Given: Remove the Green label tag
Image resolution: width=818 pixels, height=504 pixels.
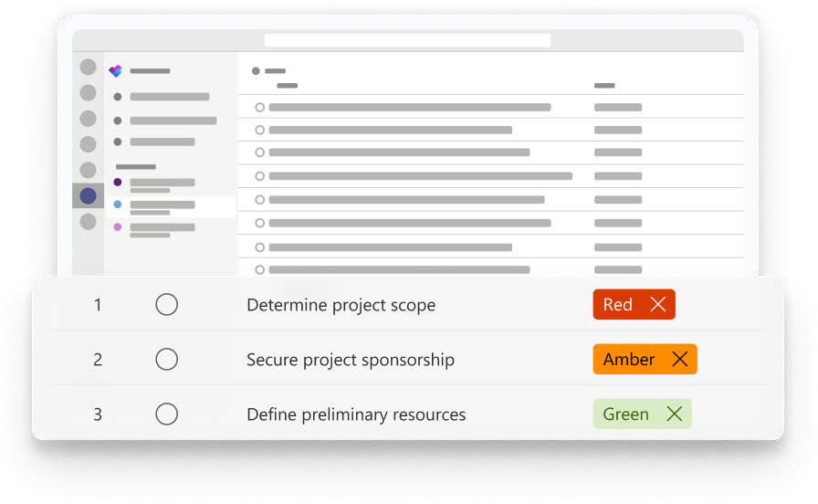Looking at the screenshot, I should coord(675,415).
